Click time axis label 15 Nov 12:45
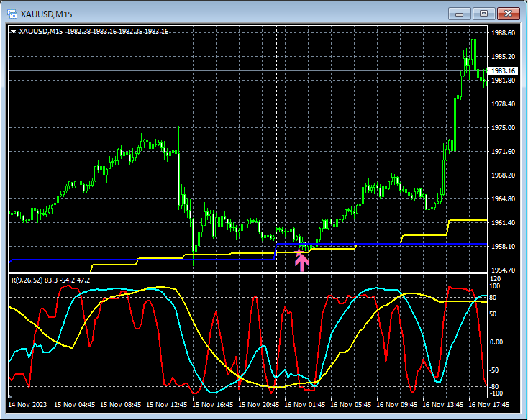 point(166,404)
